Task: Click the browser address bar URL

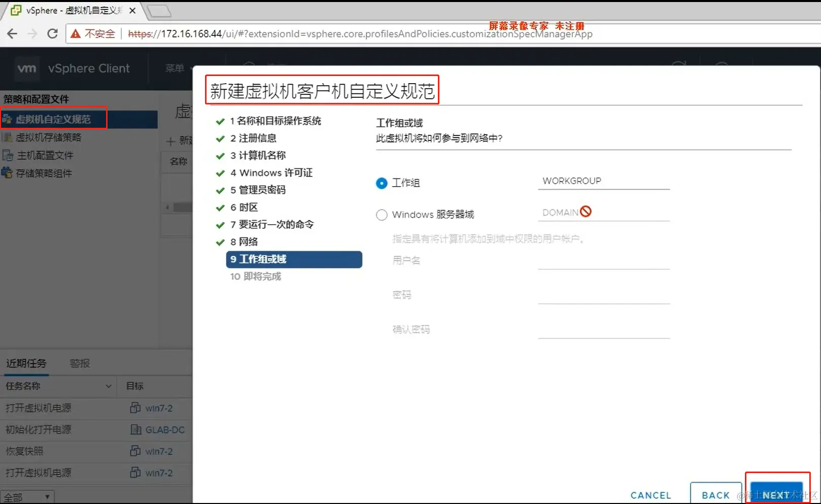Action: (x=360, y=34)
